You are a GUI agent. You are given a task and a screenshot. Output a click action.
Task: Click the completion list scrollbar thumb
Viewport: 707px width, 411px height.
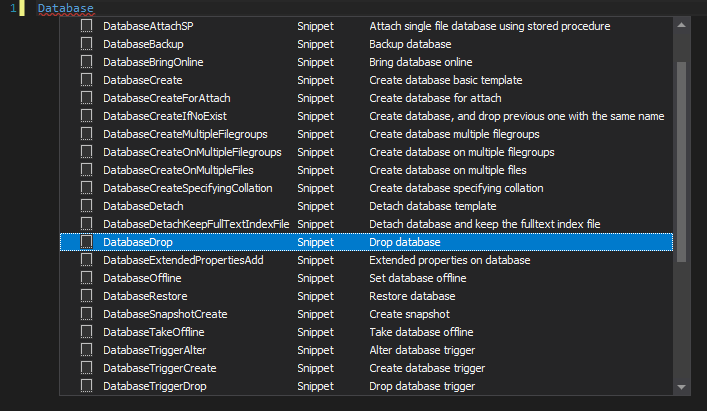pyautogui.click(x=682, y=160)
